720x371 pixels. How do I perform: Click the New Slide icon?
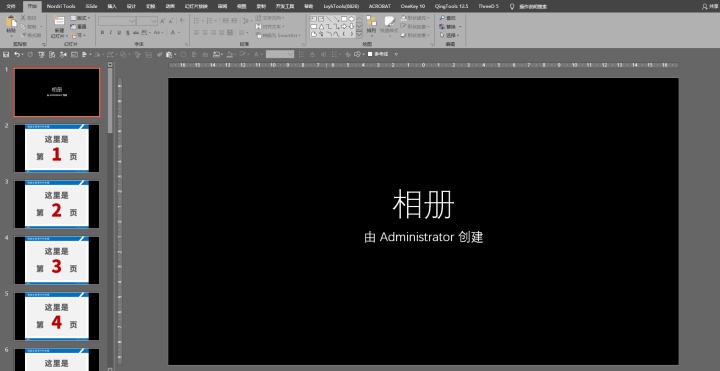tap(59, 21)
